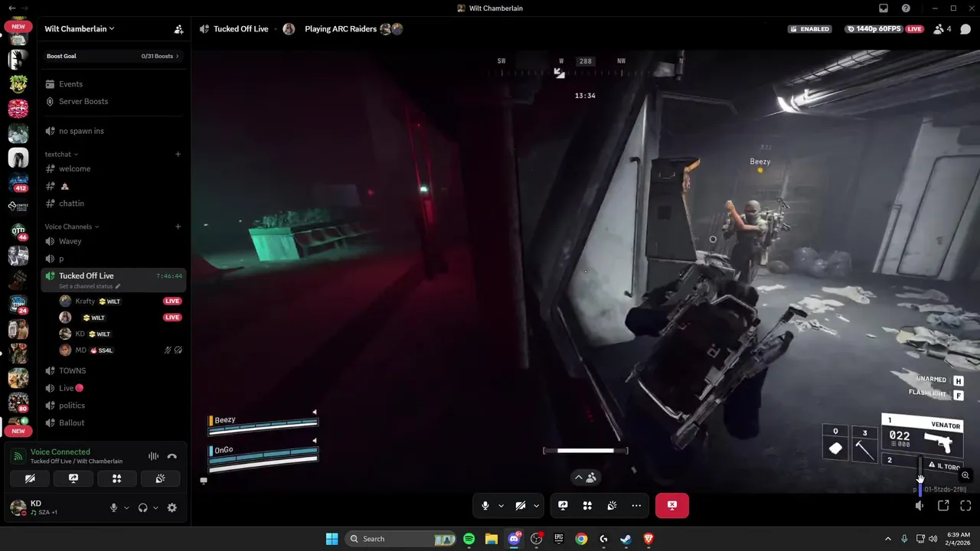This screenshot has width=980, height=551.
Task: Enter fullscreen for the stream
Action: tap(965, 506)
